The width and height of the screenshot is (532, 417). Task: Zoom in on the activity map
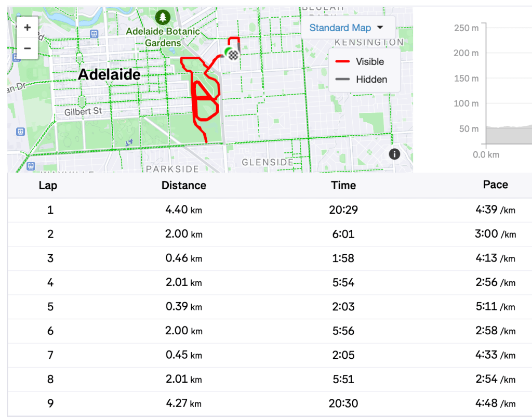(28, 27)
